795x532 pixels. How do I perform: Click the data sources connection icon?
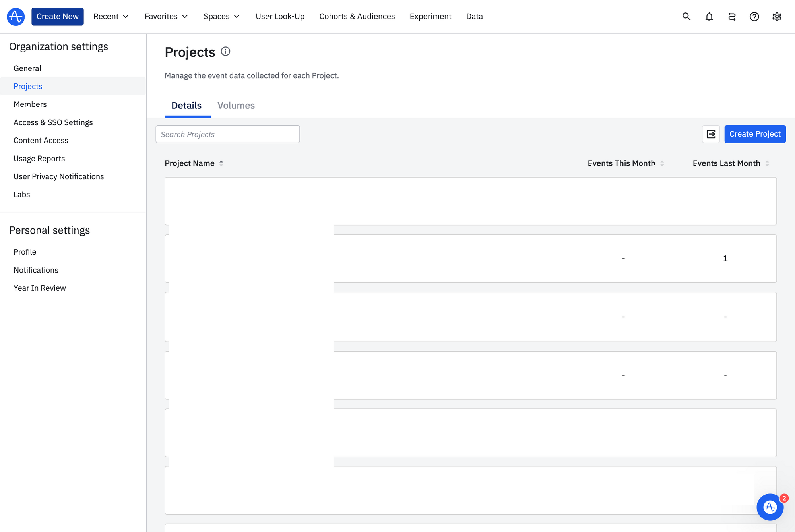(732, 17)
